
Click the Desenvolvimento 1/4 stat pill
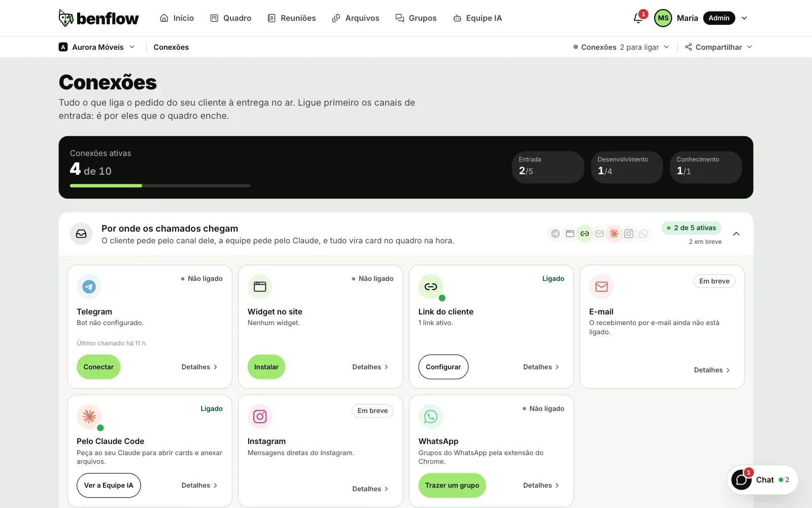(x=627, y=167)
